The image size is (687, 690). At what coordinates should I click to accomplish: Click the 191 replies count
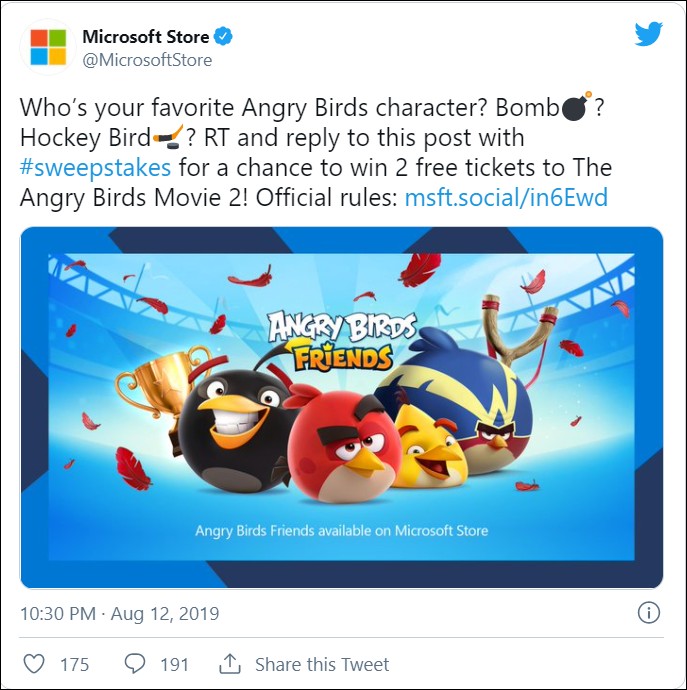coord(174,664)
